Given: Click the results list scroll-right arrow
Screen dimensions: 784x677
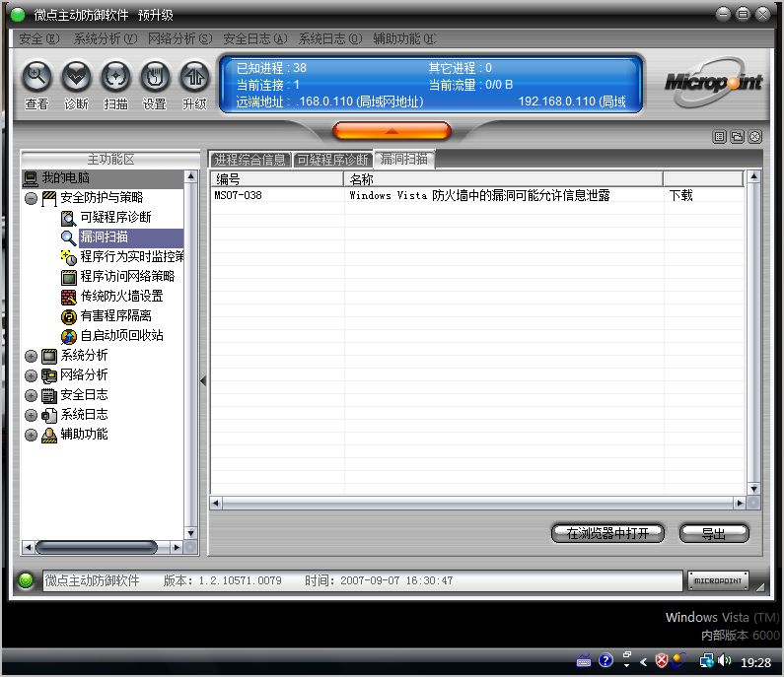Looking at the screenshot, I should pos(740,503).
